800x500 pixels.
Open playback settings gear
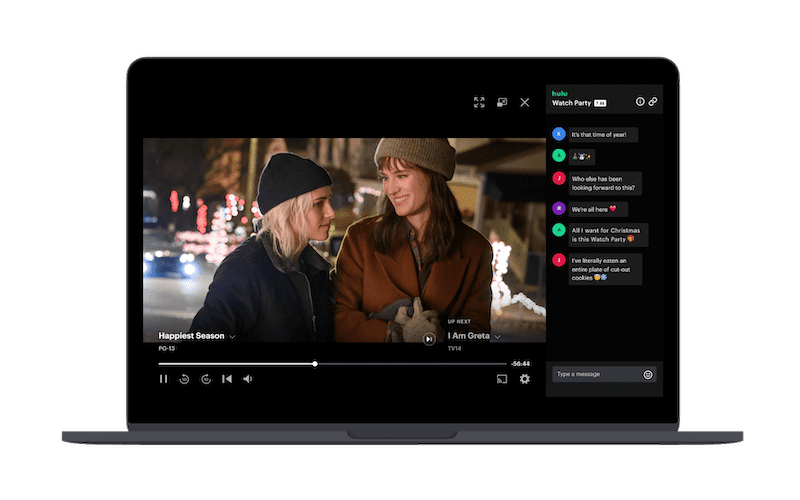524,379
